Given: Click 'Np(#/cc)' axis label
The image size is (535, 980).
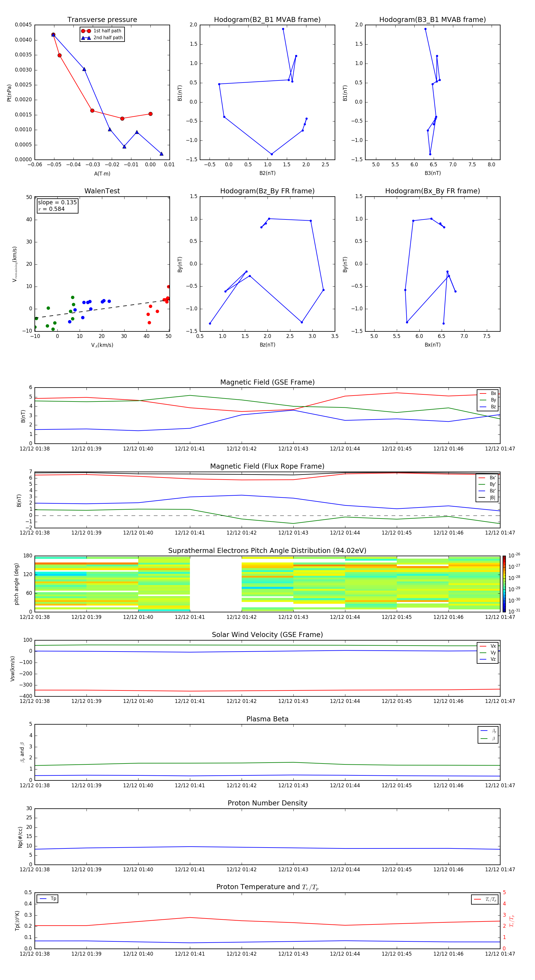Looking at the screenshot, I should tap(20, 837).
